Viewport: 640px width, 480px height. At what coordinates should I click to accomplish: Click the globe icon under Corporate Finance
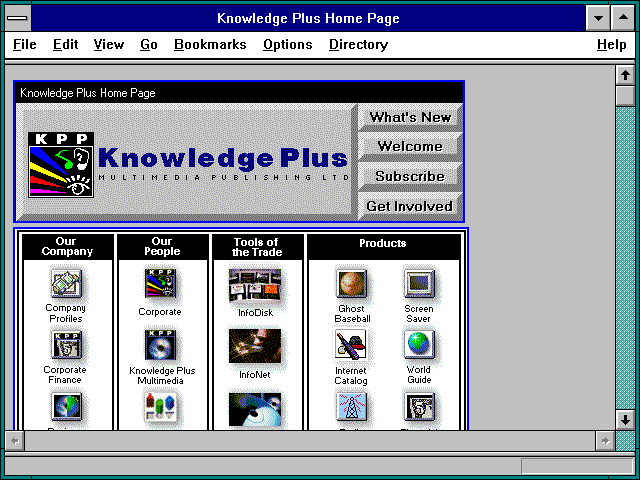point(66,406)
